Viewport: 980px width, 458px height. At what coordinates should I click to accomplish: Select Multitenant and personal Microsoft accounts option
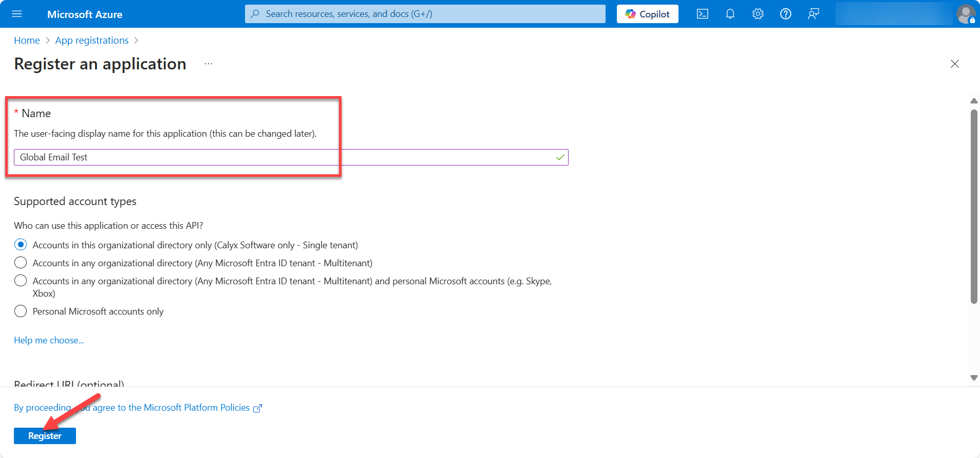click(21, 281)
